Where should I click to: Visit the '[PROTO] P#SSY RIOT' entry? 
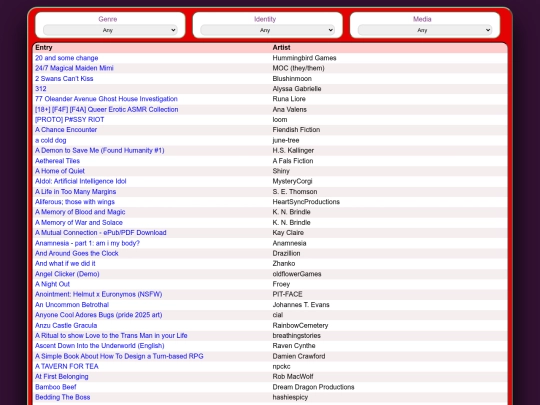69,120
